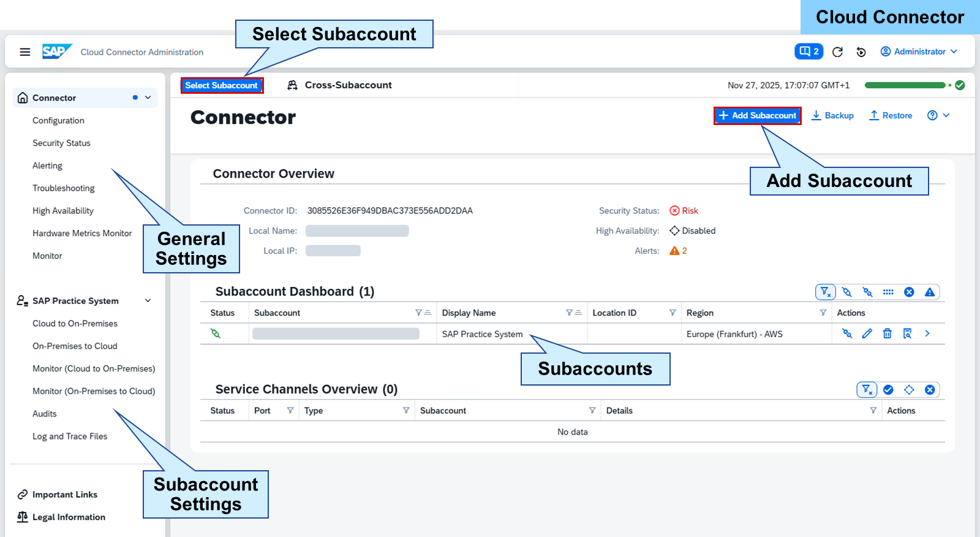Screen dimensions: 980x537
Task: Toggle the warning status filter in Subaccount Dashboard
Action: coord(930,292)
